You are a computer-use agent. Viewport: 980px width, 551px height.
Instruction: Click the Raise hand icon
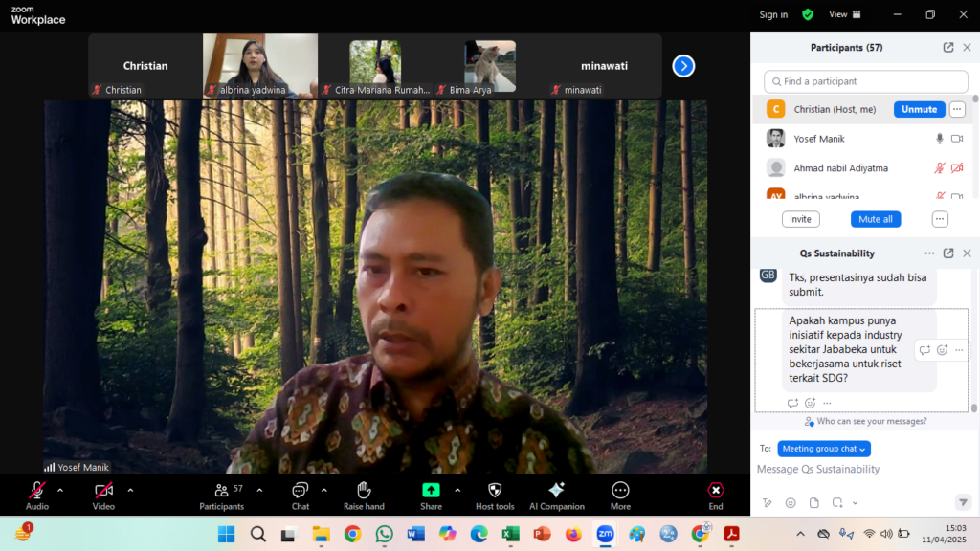(x=364, y=491)
